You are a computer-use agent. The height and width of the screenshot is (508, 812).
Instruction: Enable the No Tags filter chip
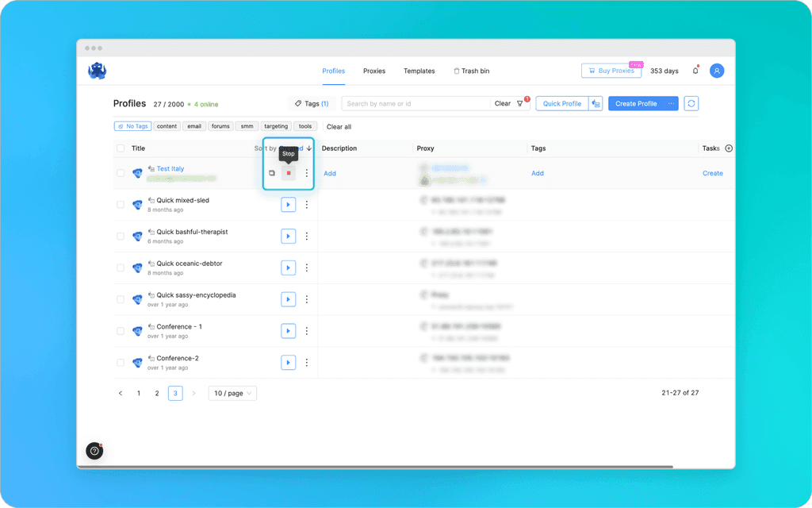coord(132,125)
